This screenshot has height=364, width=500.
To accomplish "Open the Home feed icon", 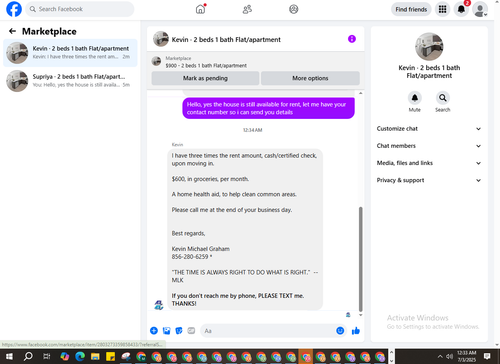I will click(x=200, y=9).
